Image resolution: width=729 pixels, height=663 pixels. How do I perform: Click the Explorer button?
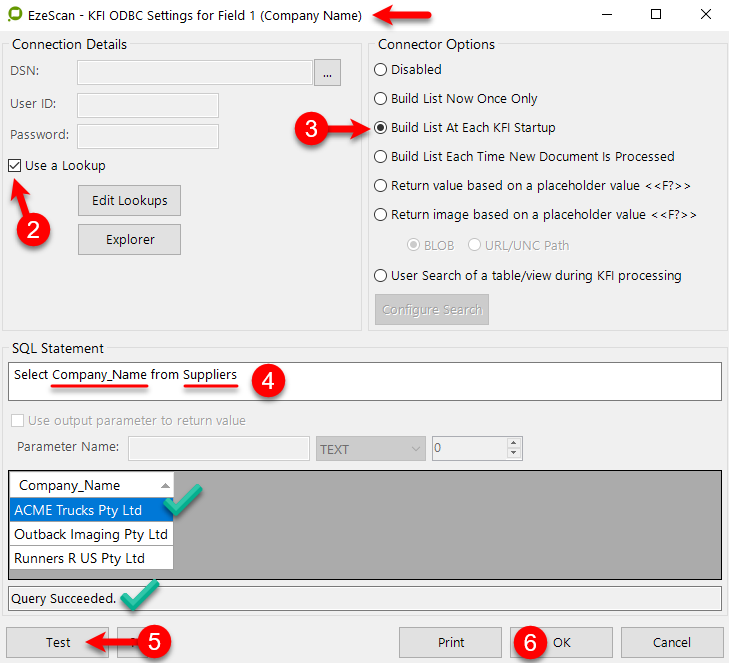click(x=129, y=240)
